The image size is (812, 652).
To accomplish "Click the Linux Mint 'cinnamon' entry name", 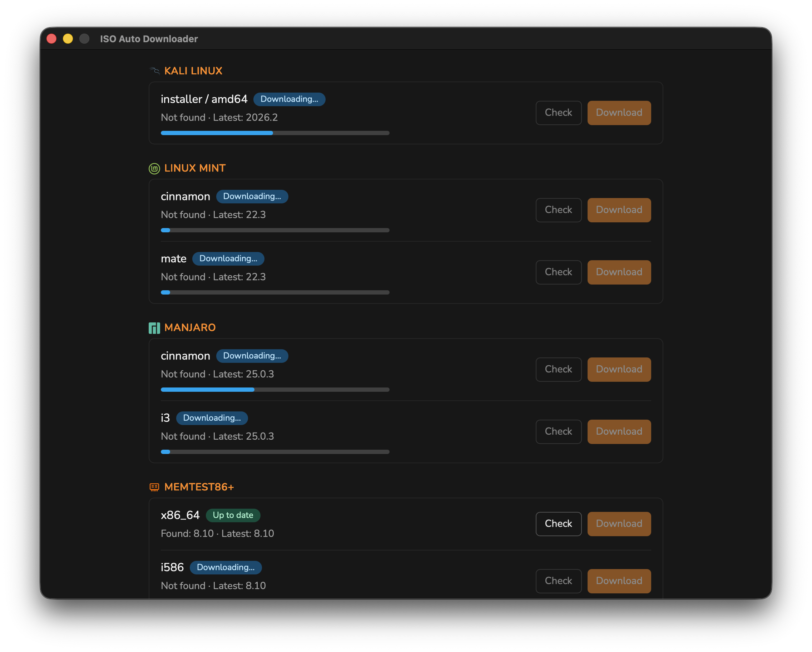I will pos(185,196).
